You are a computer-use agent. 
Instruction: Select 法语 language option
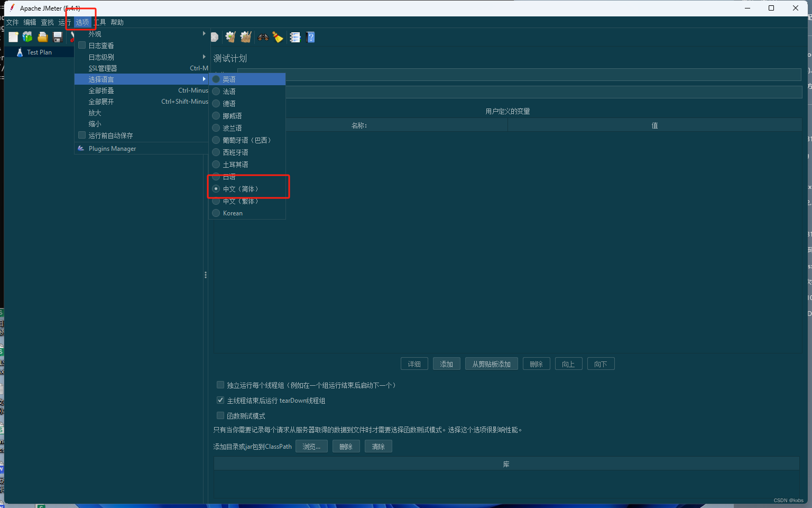click(x=247, y=92)
